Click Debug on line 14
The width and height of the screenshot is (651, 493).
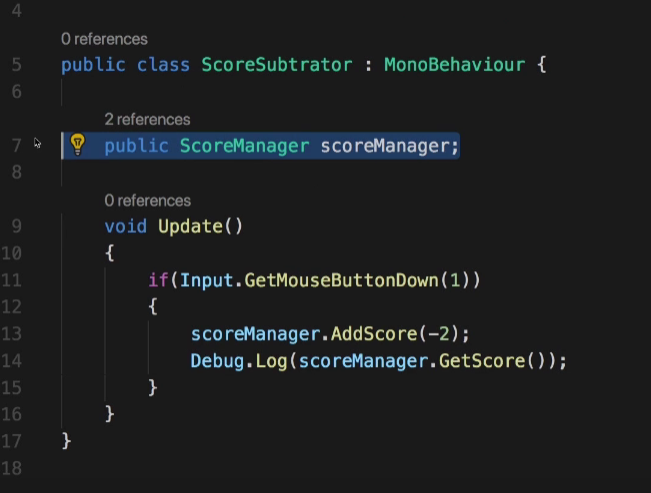click(x=217, y=361)
